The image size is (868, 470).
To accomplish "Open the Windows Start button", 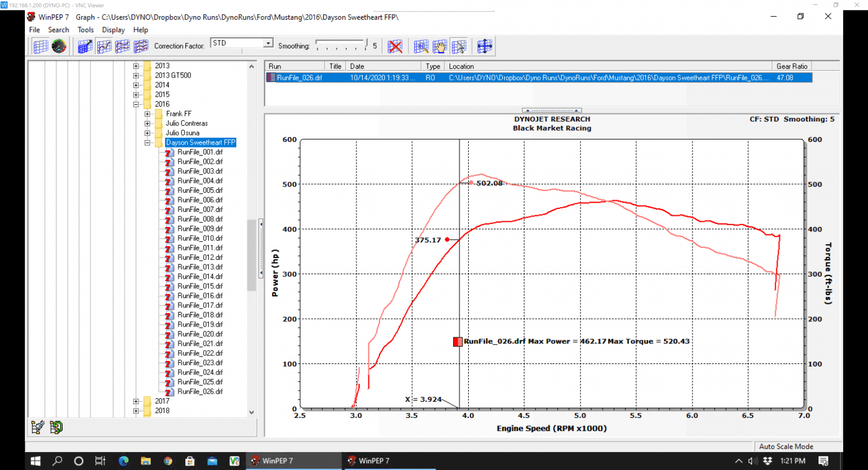I will tap(35, 461).
